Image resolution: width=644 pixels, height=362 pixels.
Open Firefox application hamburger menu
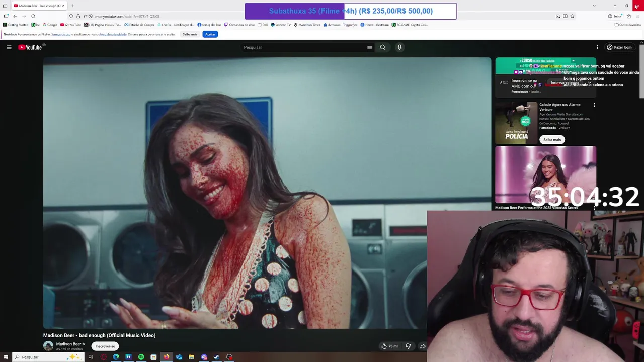638,16
